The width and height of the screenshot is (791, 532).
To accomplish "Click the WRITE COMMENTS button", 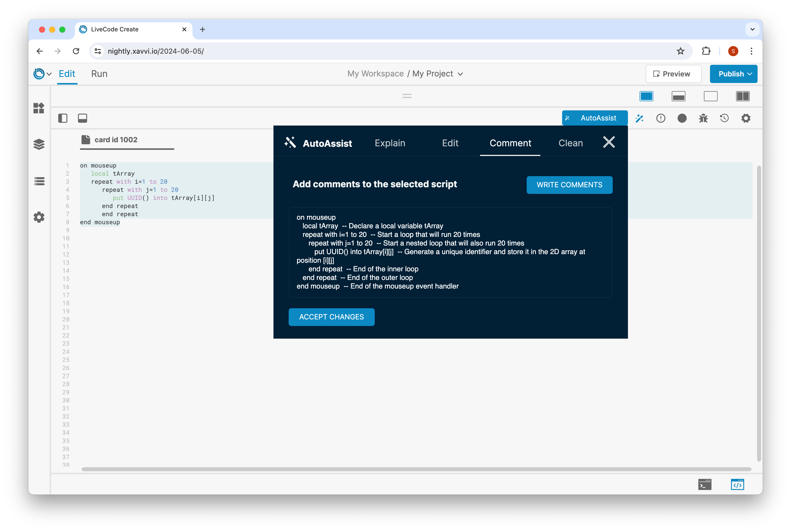I will point(569,185).
